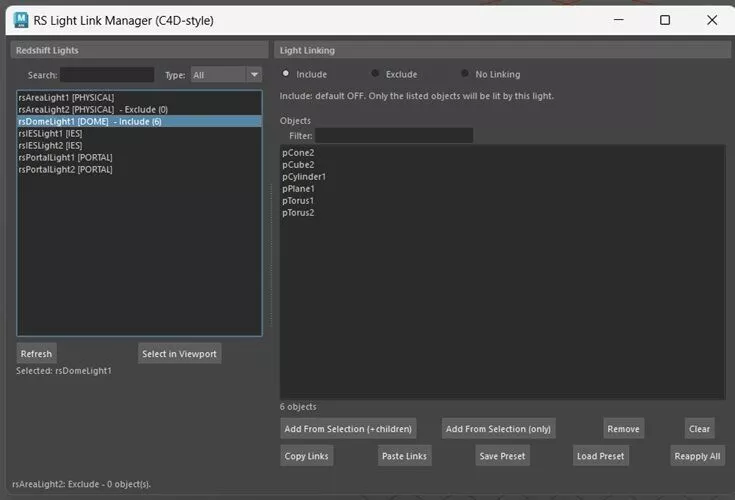The width and height of the screenshot is (735, 500).
Task: Click the Remove button
Action: coord(623,429)
